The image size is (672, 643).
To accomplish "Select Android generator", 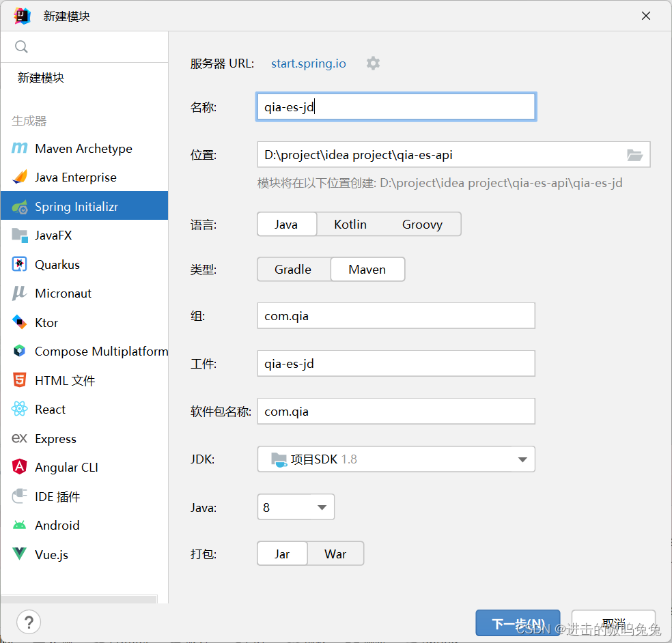I will (x=85, y=525).
